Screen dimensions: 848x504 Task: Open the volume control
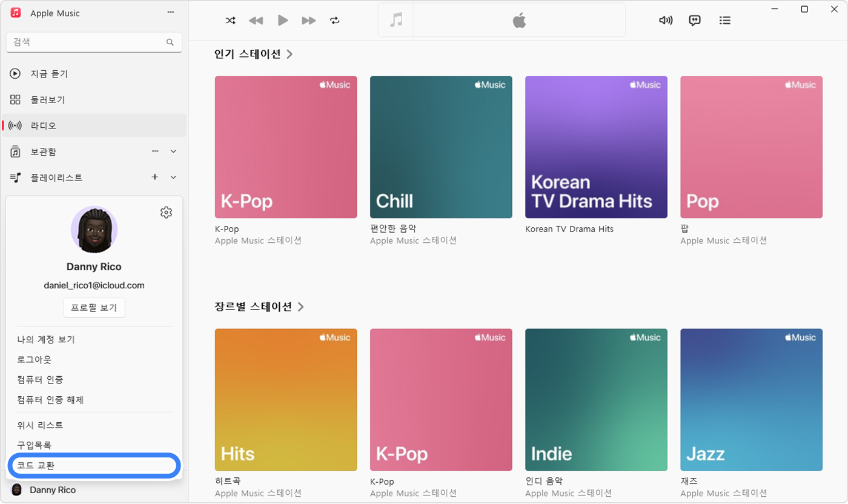pos(666,21)
